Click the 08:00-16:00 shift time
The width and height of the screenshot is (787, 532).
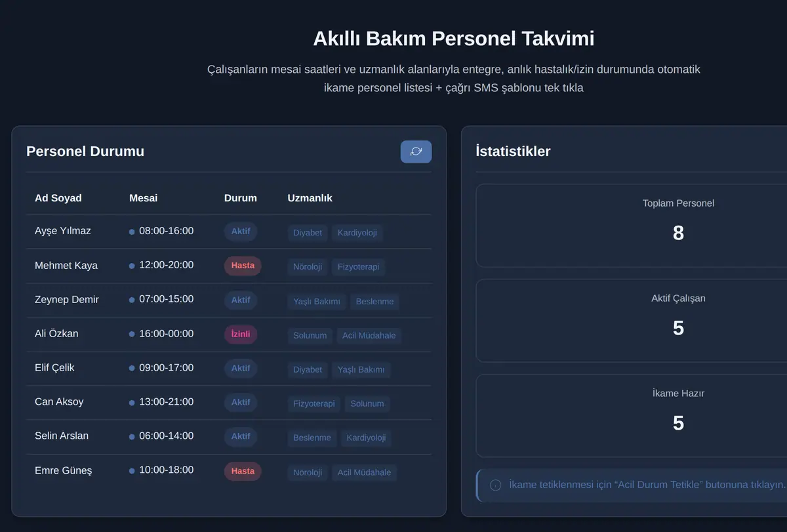click(166, 231)
